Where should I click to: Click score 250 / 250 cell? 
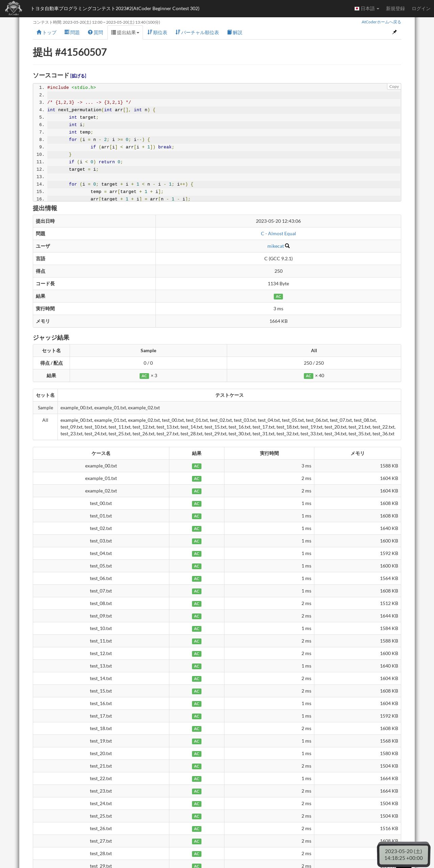coord(314,363)
